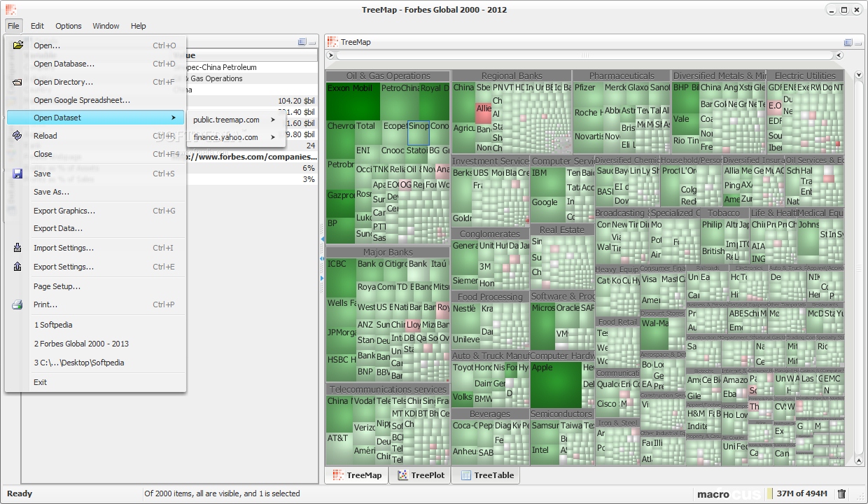Click left arrow at zoom bar's right end
Screen dimensions: 868x504
coord(838,55)
